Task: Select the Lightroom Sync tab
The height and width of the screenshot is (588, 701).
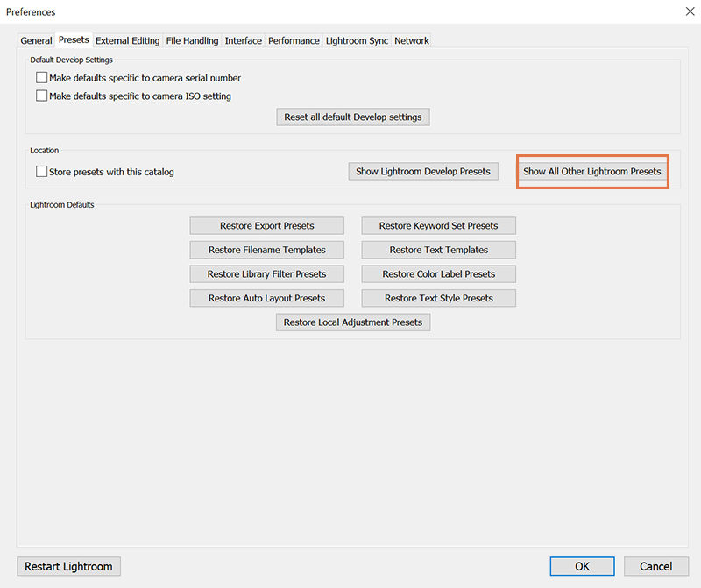Action: pyautogui.click(x=356, y=40)
